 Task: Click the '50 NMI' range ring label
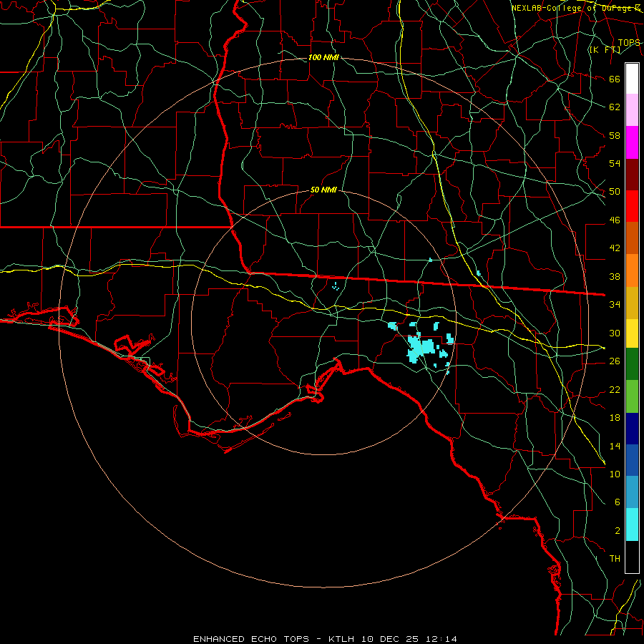pos(323,190)
